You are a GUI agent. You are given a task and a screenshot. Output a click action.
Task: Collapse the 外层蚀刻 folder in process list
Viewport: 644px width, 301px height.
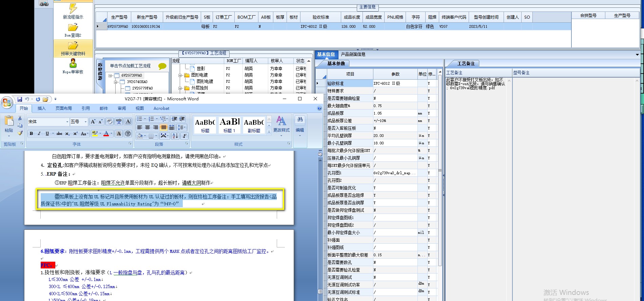pos(180,88)
